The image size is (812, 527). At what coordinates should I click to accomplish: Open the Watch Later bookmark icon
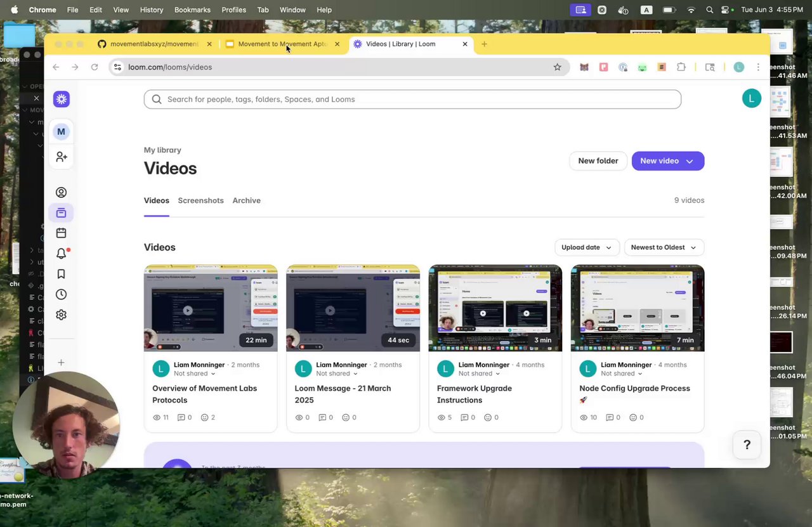click(x=61, y=274)
